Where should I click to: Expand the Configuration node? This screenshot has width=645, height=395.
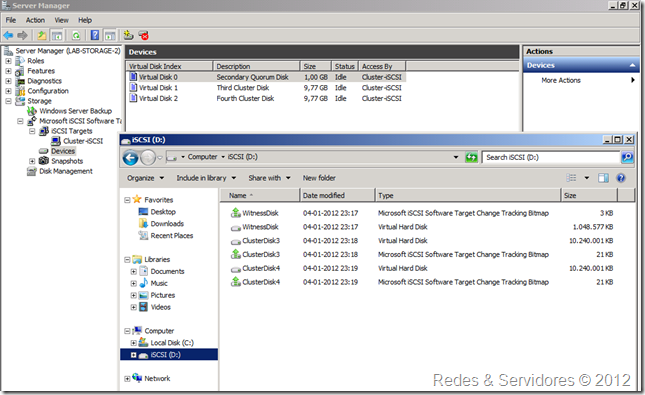point(8,91)
